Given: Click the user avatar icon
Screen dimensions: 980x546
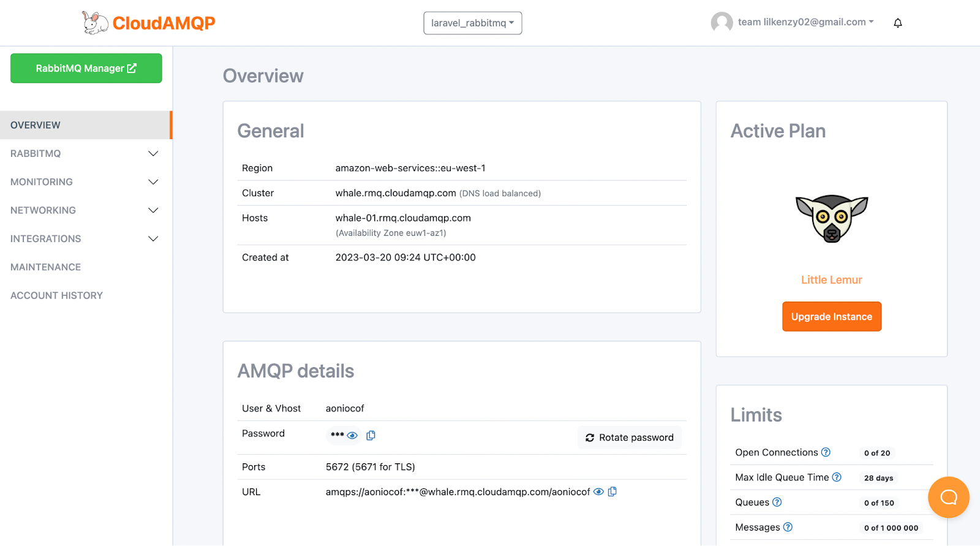Looking at the screenshot, I should coord(722,23).
